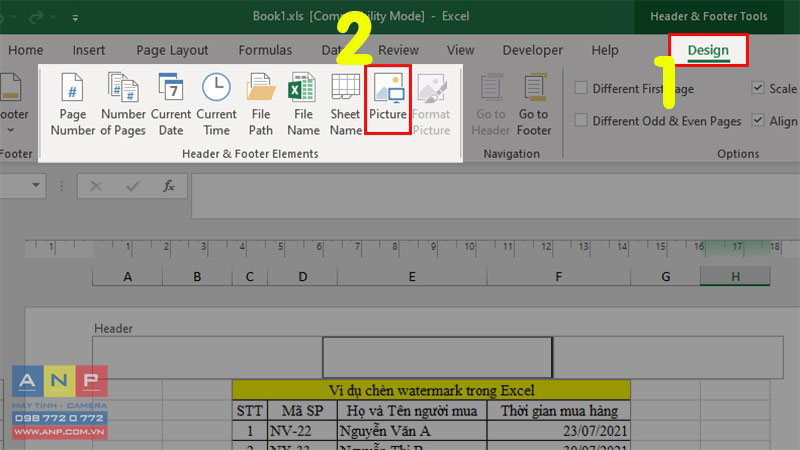Click inside the formula bar input
The height and width of the screenshot is (450, 800).
[x=495, y=196]
